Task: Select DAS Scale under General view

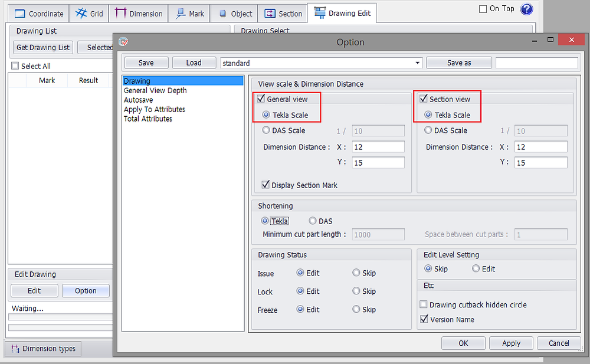Action: [266, 130]
